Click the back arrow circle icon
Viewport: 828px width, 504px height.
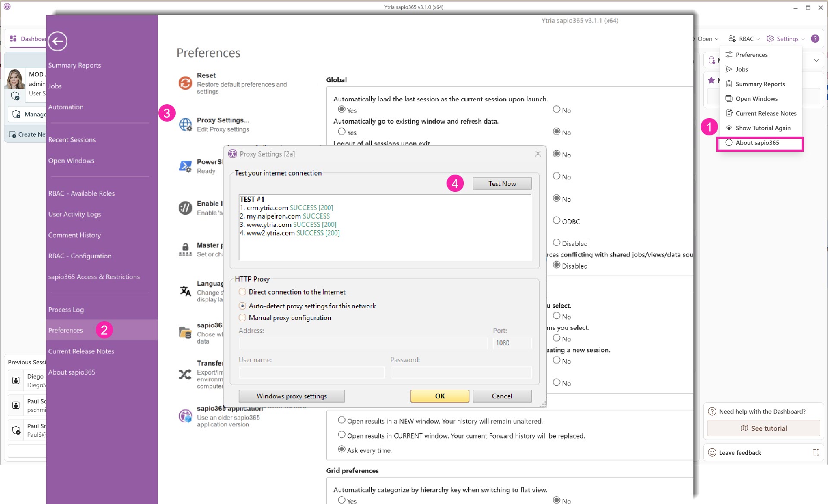click(57, 41)
